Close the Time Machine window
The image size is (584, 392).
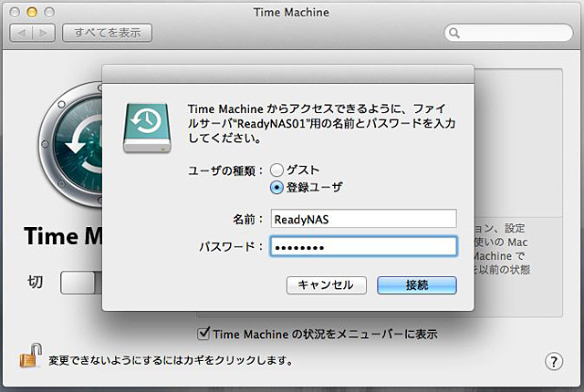(x=16, y=13)
